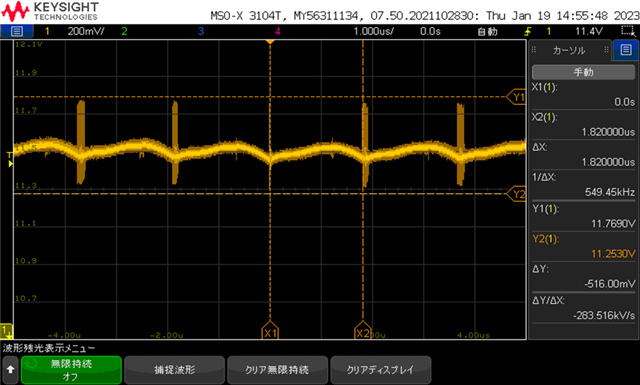Select channel 3 indicator
640x385 pixels.
(201, 31)
